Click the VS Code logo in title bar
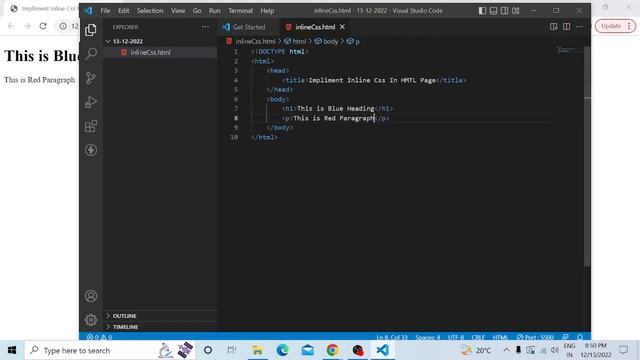 [88, 11]
